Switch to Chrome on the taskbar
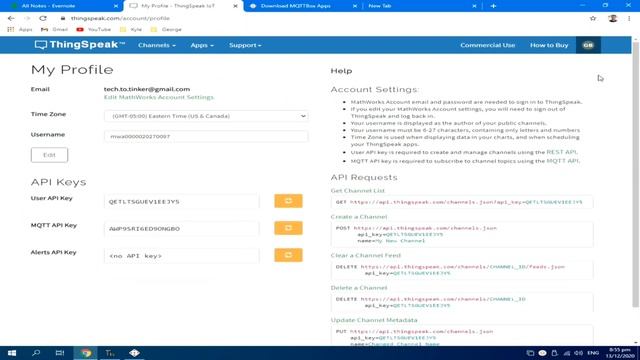 [85, 353]
